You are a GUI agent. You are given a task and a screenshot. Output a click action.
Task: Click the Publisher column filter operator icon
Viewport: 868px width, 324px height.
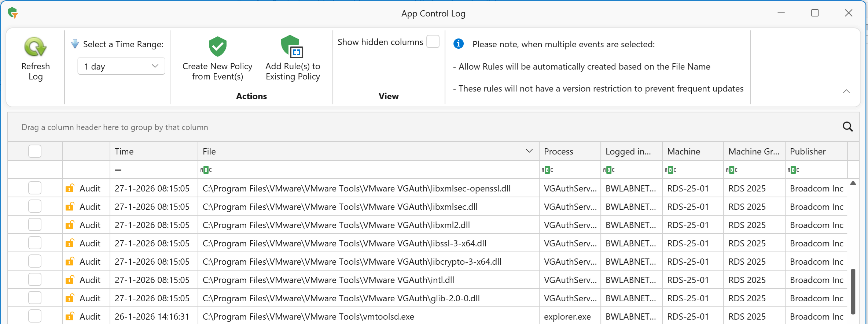click(793, 170)
